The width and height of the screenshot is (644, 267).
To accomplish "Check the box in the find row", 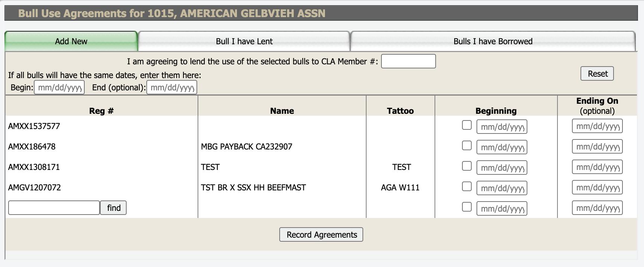I will pos(467,207).
